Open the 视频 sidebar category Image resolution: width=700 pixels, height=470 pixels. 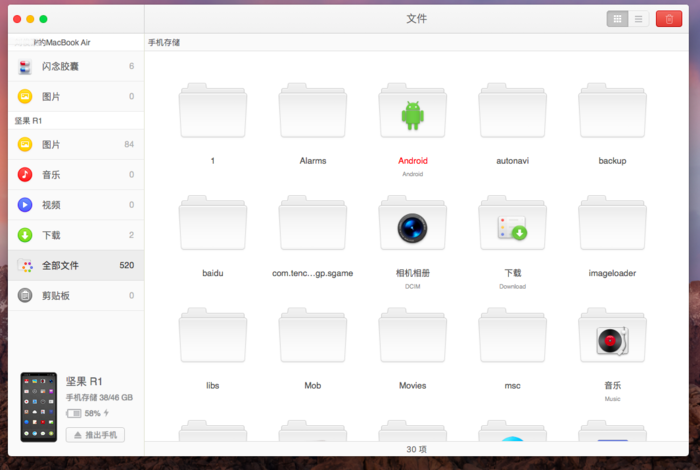coord(76,205)
